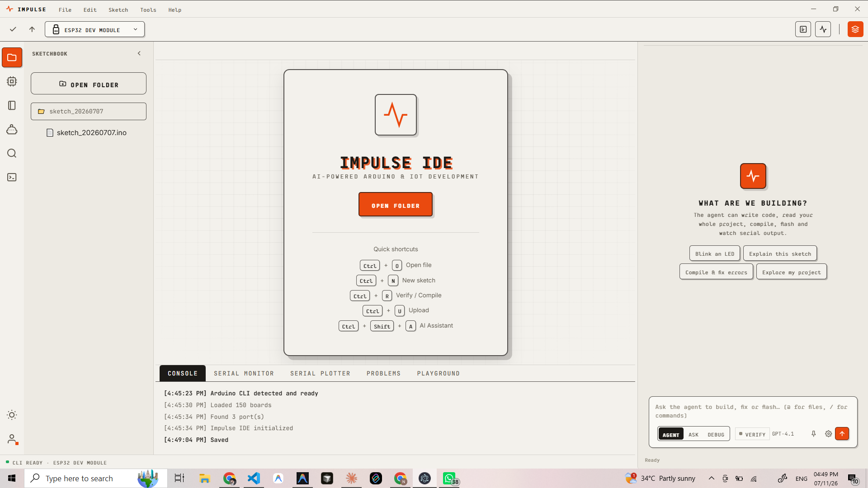Click 'Impulse IDE initialized' console log line
Image resolution: width=868 pixels, height=488 pixels.
click(x=228, y=428)
